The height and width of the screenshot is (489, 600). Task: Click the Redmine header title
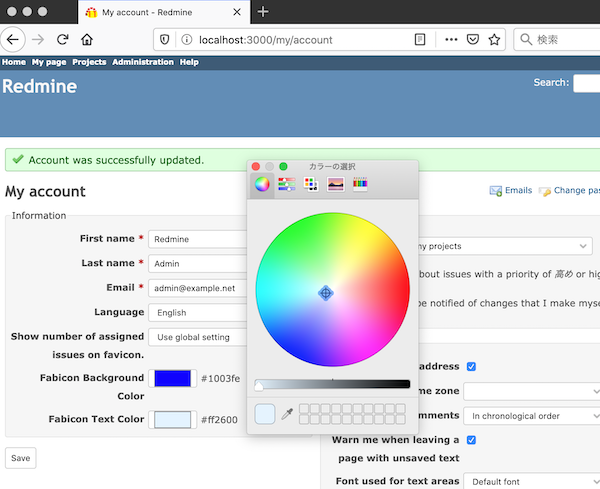(x=39, y=86)
